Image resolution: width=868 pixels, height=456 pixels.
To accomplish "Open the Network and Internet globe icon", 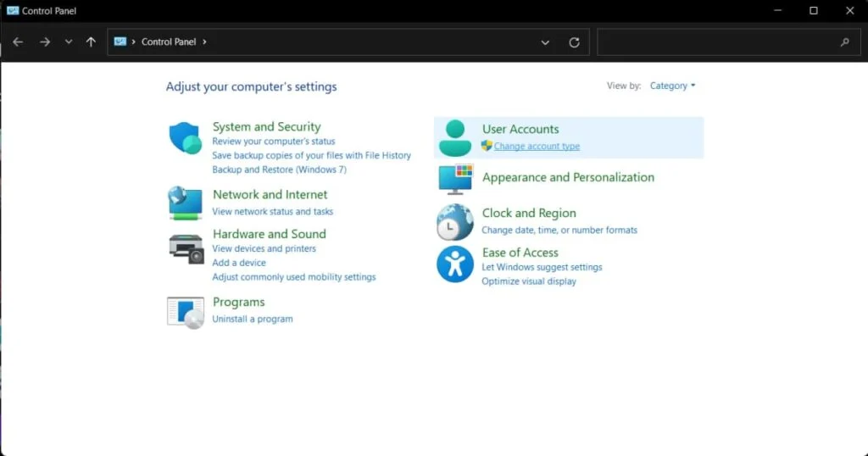I will 185,203.
